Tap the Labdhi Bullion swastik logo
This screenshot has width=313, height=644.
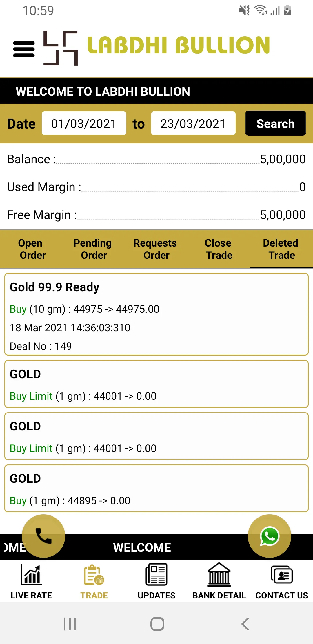tap(61, 48)
